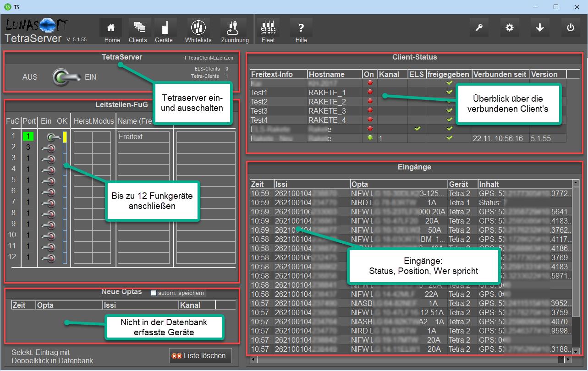Open the Home view
Viewport: 588px width, 371px height.
click(111, 28)
